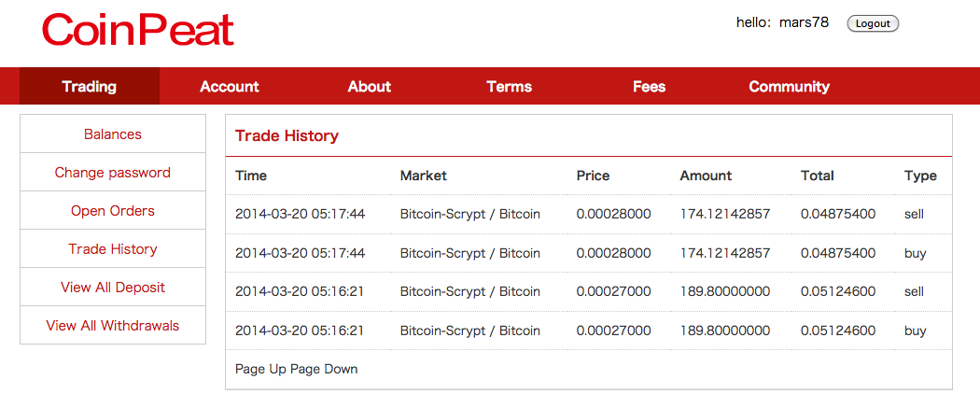Open View All Withdrawals
The width and height of the screenshot is (980, 408).
click(x=113, y=326)
